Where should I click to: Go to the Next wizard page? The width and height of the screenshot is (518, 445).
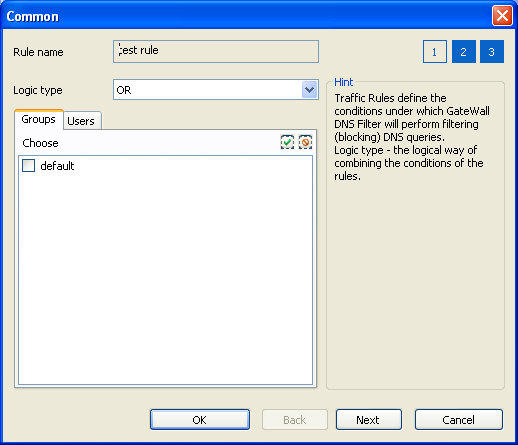tap(369, 420)
